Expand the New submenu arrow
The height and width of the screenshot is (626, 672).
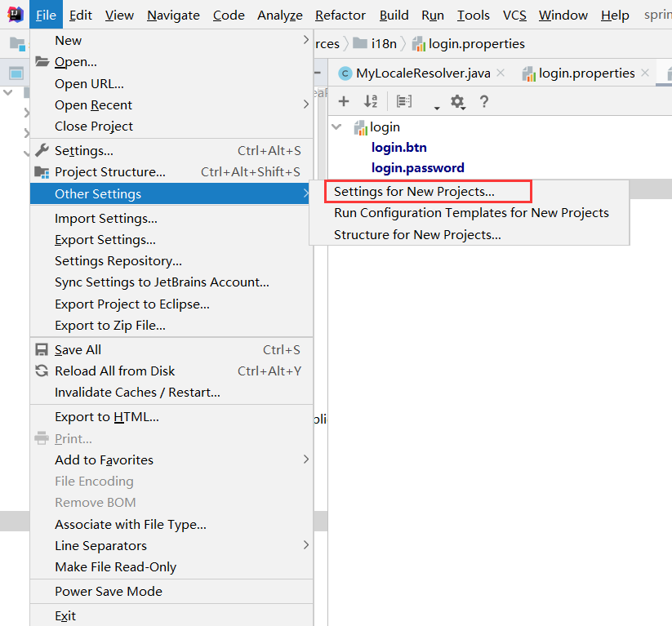point(306,40)
